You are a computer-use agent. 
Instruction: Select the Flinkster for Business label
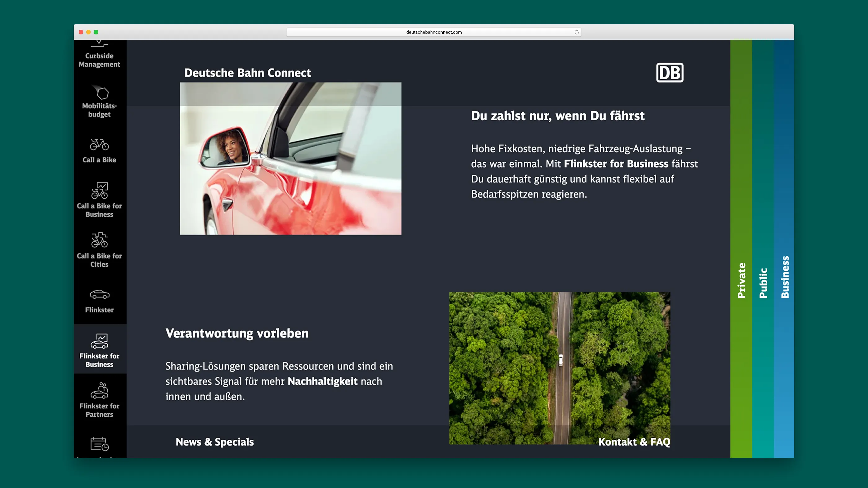click(x=100, y=360)
